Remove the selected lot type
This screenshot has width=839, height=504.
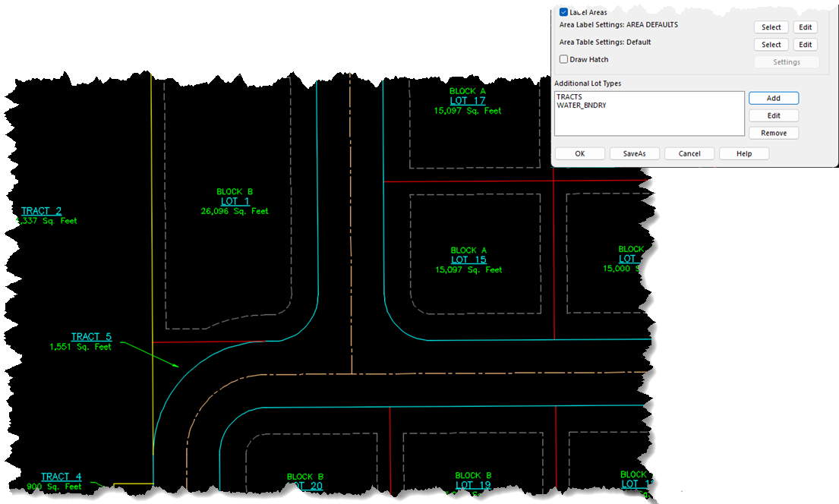click(773, 132)
